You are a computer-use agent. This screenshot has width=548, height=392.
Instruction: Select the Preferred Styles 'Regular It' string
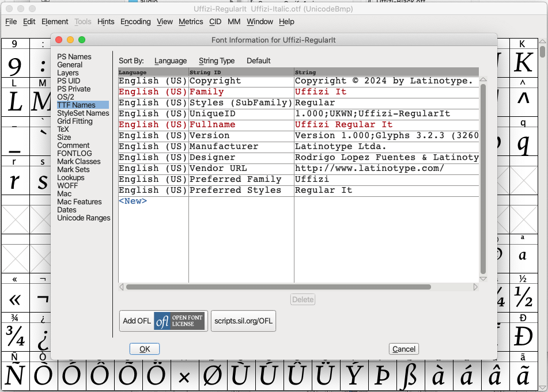click(387, 190)
